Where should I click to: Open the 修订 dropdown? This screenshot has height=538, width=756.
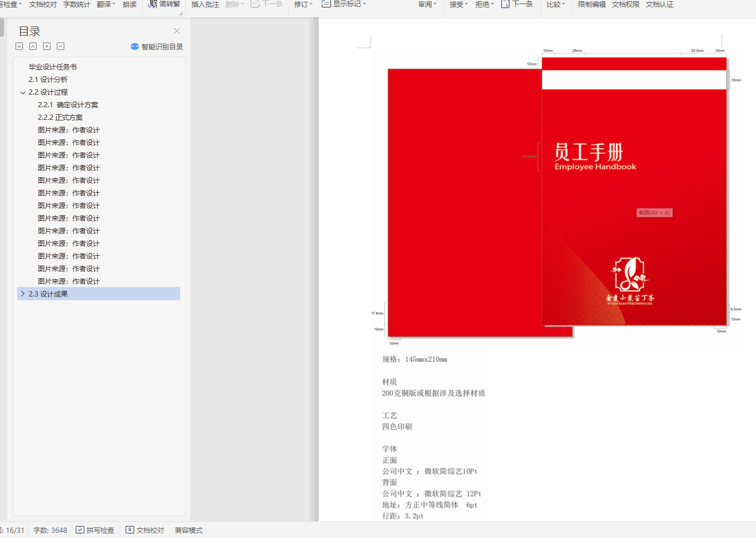click(x=303, y=4)
